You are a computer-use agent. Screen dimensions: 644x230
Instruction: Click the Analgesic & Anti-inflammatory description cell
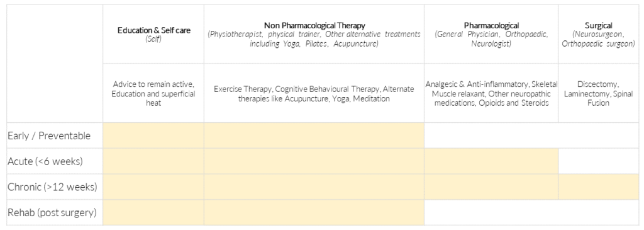click(x=491, y=93)
